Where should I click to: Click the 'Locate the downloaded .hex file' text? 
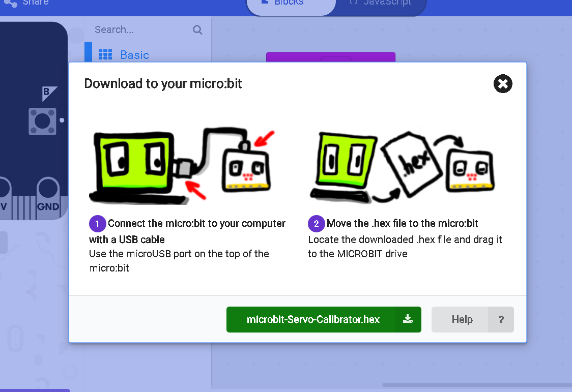point(405,247)
